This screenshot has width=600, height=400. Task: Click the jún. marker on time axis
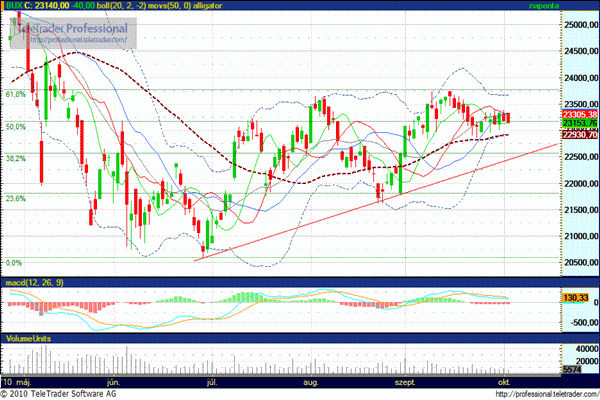coord(114,382)
